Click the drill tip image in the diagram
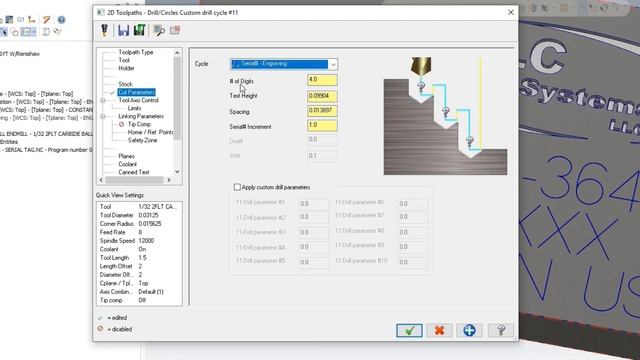Screen dimensions: 640x360 click(x=421, y=66)
